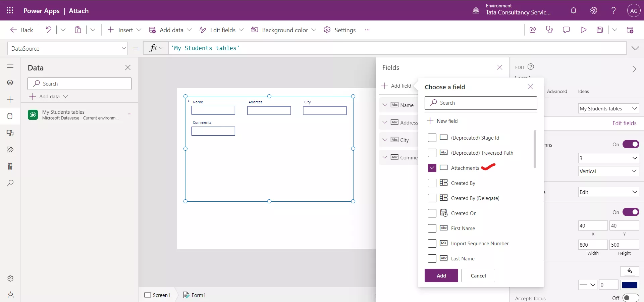Click the Edit fields link in properties
Image resolution: width=644 pixels, height=302 pixels.
624,123
